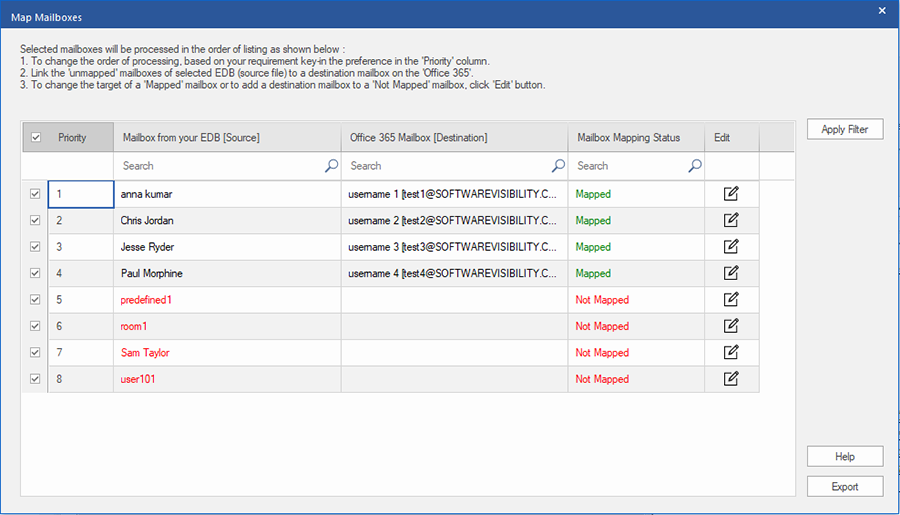
Task: Click priority number 8 cell
Action: tap(81, 379)
